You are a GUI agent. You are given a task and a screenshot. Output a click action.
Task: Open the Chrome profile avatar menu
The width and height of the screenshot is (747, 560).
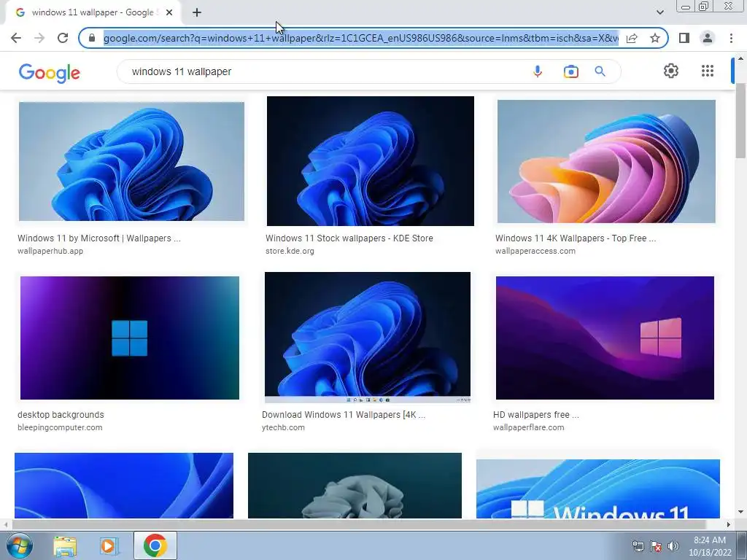708,38
